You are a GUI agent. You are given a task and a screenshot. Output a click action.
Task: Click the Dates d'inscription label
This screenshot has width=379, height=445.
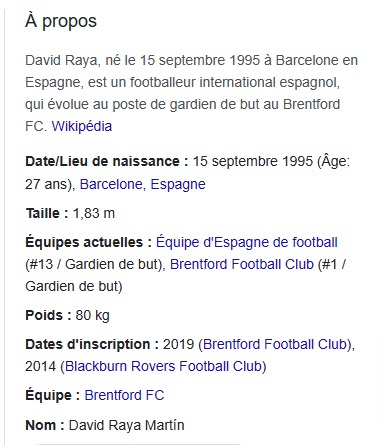[92, 344]
